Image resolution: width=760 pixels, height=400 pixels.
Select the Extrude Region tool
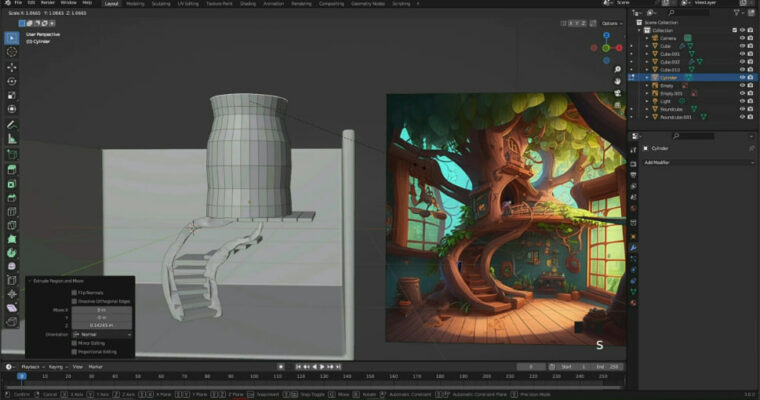[x=12, y=170]
